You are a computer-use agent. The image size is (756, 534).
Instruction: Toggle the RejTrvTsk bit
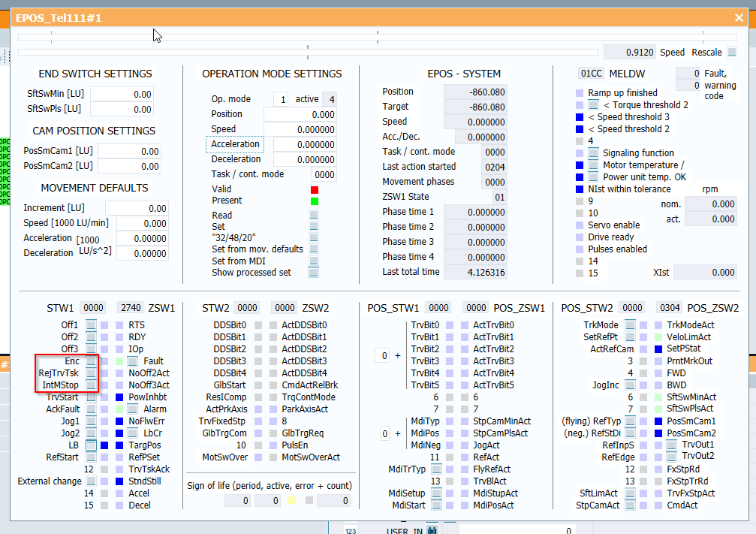pyautogui.click(x=91, y=373)
